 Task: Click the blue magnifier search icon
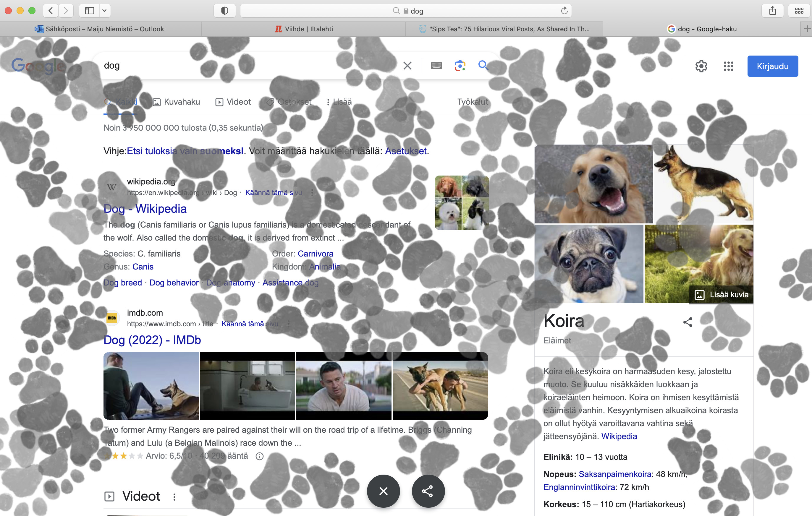483,65
